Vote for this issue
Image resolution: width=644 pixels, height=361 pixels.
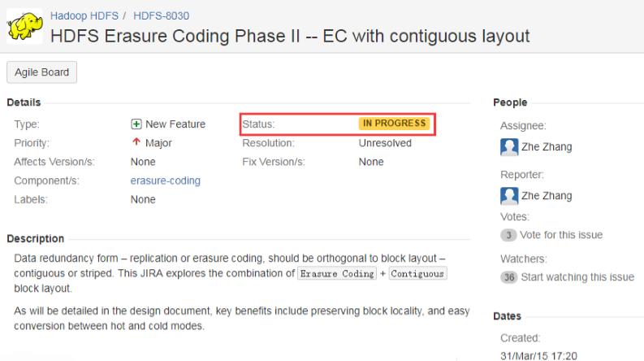pos(562,235)
